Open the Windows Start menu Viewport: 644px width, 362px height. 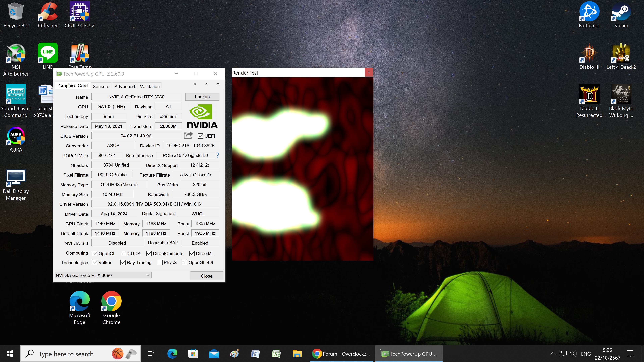point(10,354)
